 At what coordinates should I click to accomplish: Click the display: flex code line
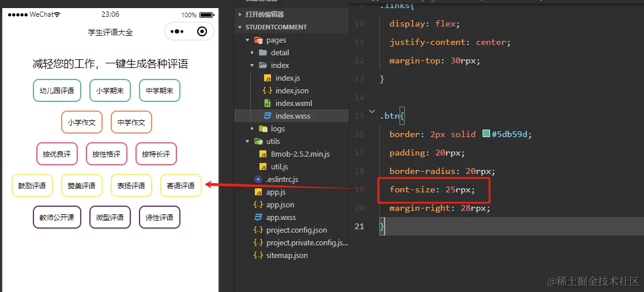(x=425, y=24)
